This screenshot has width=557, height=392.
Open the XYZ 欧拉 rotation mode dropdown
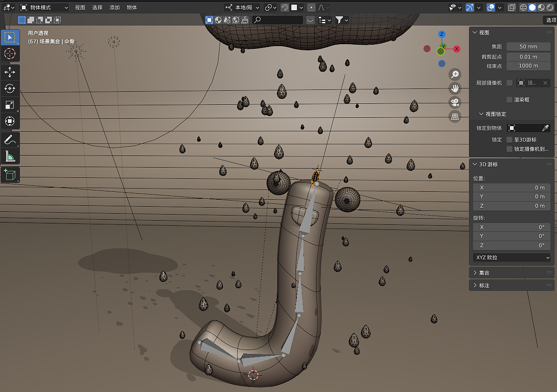coord(512,257)
